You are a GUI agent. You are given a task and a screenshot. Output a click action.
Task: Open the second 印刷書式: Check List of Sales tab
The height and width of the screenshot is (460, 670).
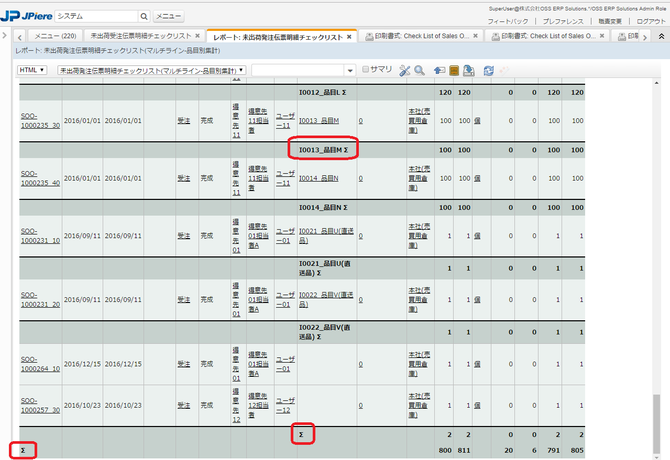point(548,36)
